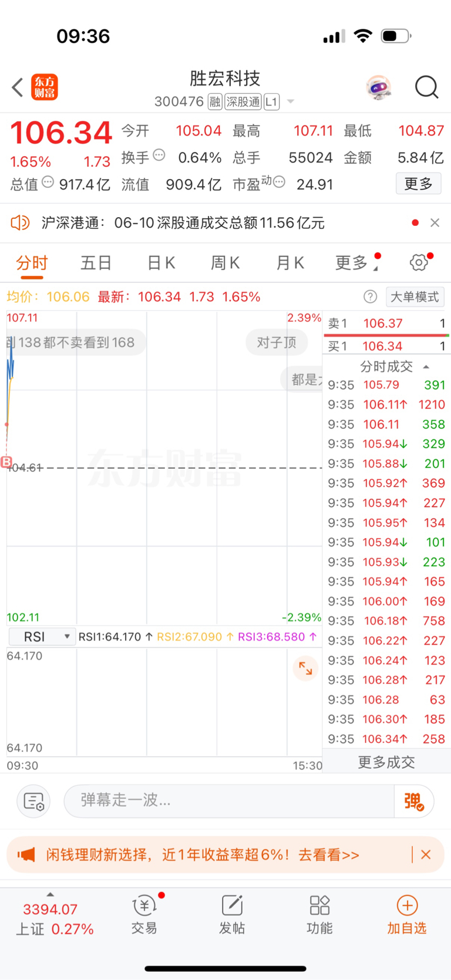
Task: Open the 功能 functions icon
Action: (319, 915)
